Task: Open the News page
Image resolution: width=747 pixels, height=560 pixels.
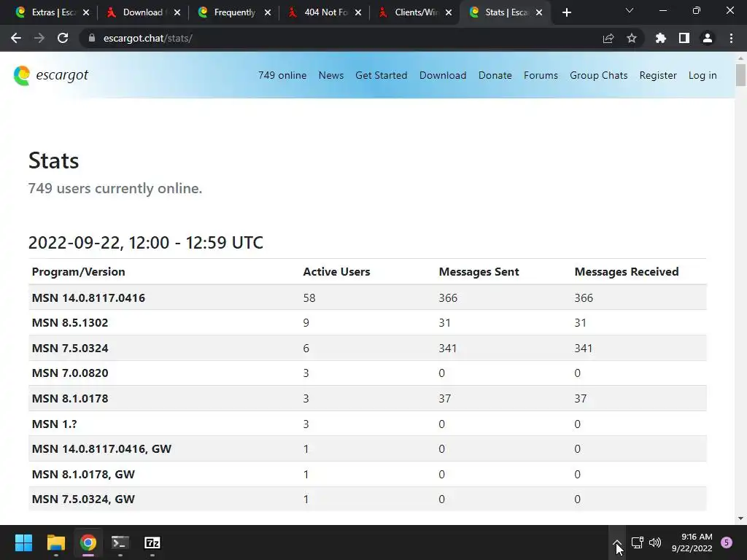Action: [x=331, y=75]
